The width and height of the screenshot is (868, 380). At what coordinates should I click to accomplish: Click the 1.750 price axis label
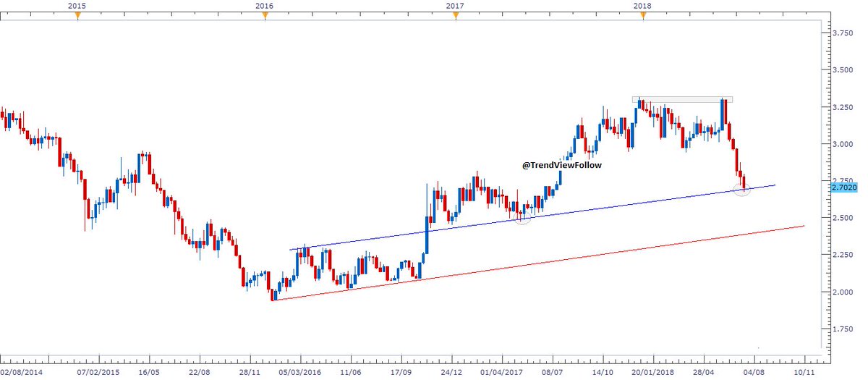844,329
